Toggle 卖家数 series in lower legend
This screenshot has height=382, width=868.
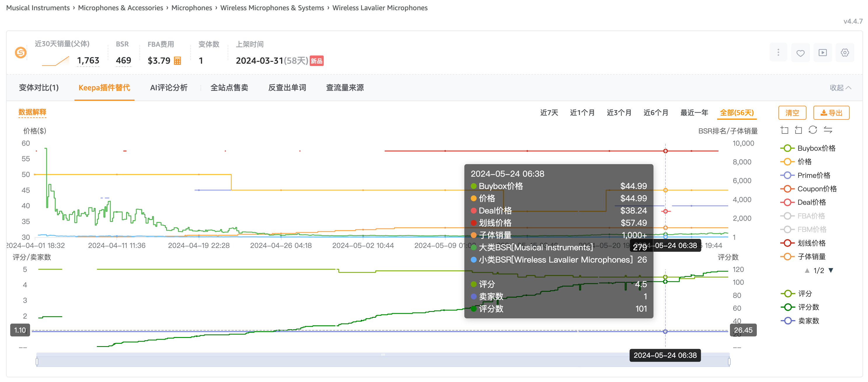click(800, 321)
